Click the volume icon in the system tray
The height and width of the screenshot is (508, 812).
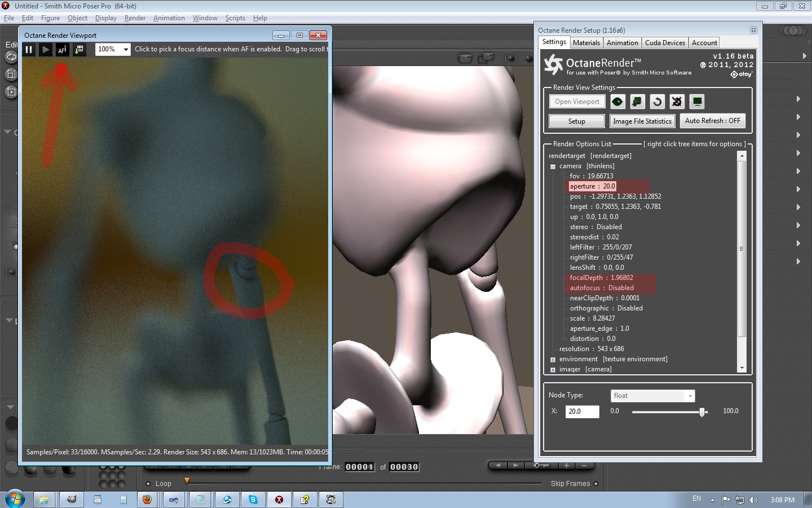(x=753, y=500)
